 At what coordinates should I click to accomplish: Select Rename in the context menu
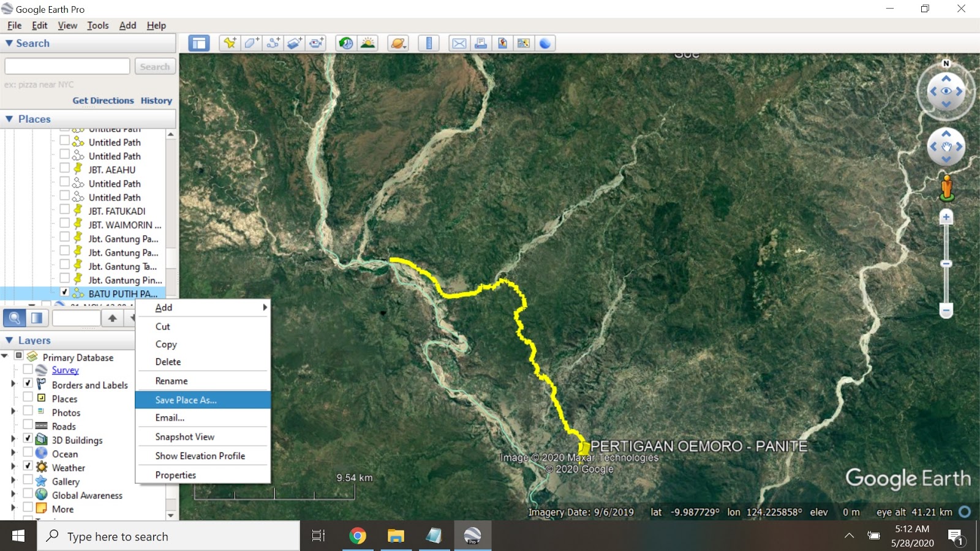tap(203, 381)
